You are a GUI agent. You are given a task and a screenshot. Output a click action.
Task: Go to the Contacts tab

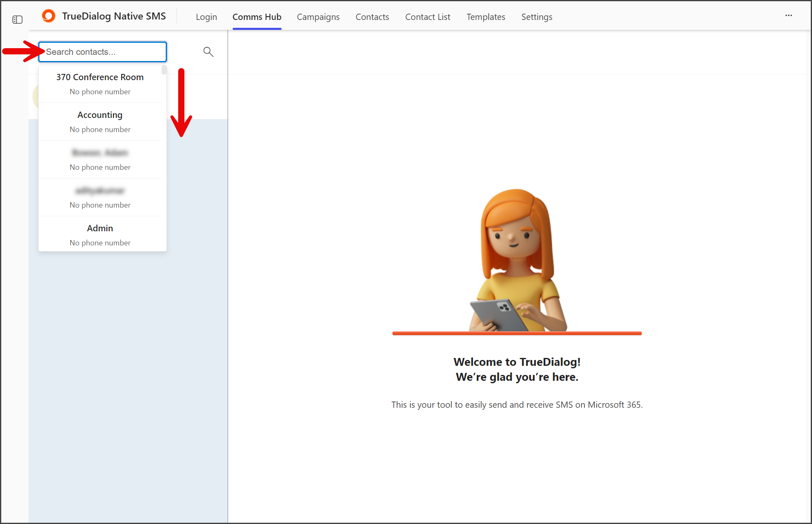372,17
